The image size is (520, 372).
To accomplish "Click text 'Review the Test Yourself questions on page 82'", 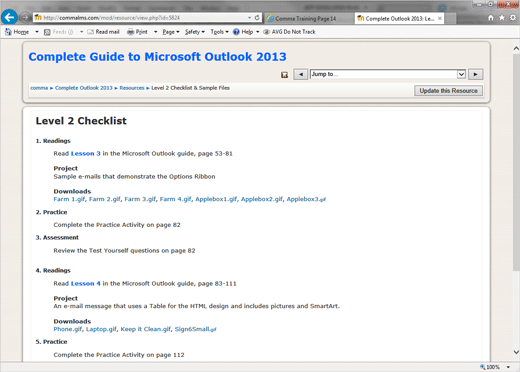I will 124,251.
